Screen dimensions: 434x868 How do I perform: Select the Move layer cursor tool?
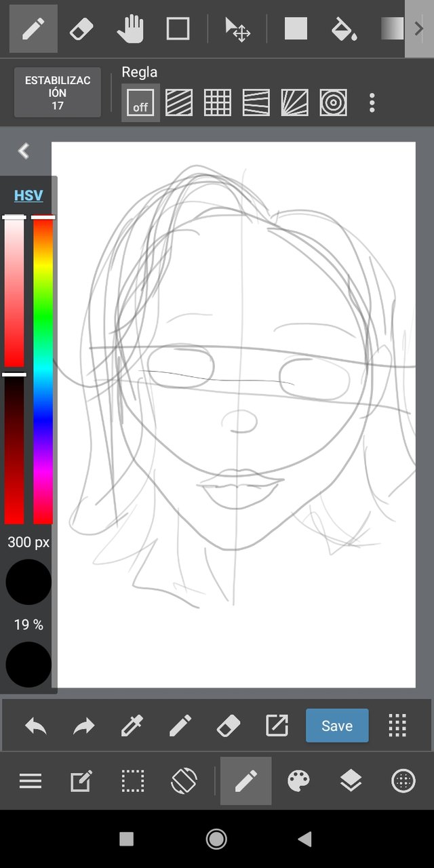point(237,29)
